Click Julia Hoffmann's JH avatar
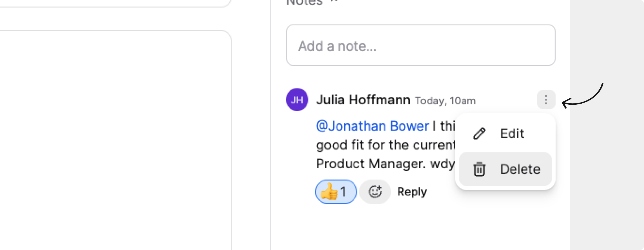This screenshot has width=644, height=250. (x=297, y=100)
